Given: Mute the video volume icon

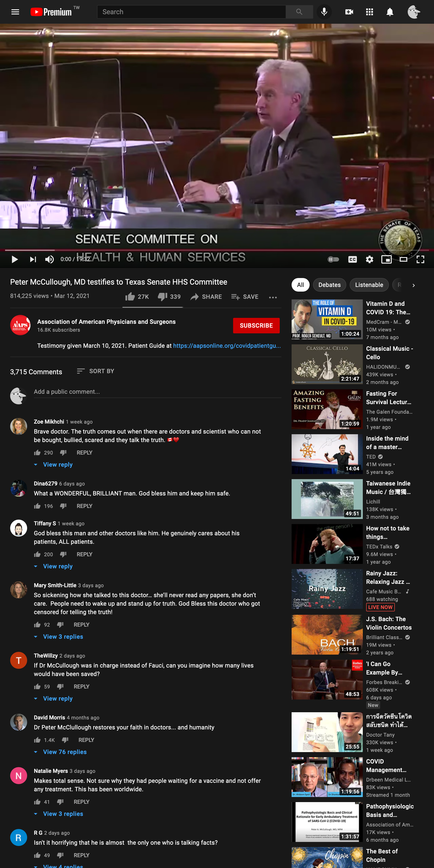Looking at the screenshot, I should click(x=50, y=259).
